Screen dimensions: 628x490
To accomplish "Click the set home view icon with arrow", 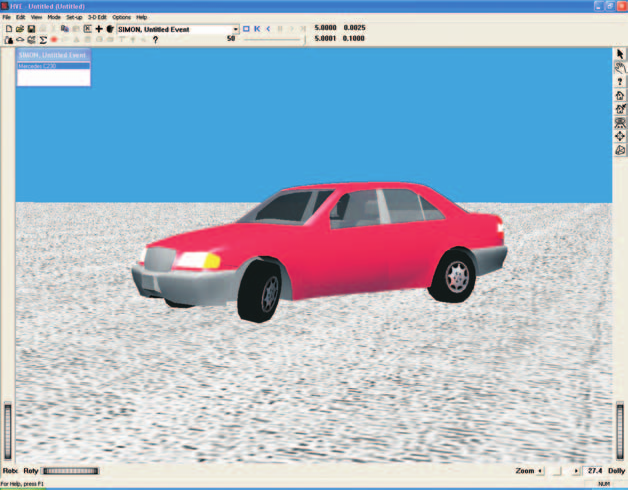I will pos(620,109).
